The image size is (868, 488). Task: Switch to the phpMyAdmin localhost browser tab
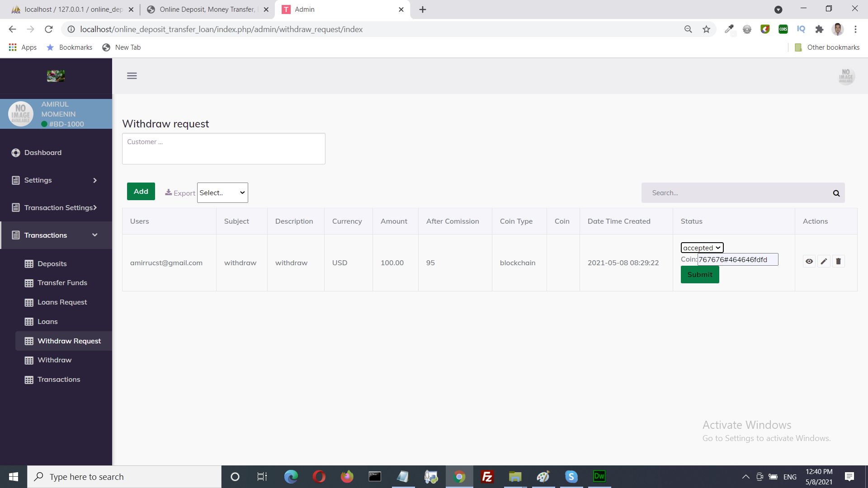68,9
